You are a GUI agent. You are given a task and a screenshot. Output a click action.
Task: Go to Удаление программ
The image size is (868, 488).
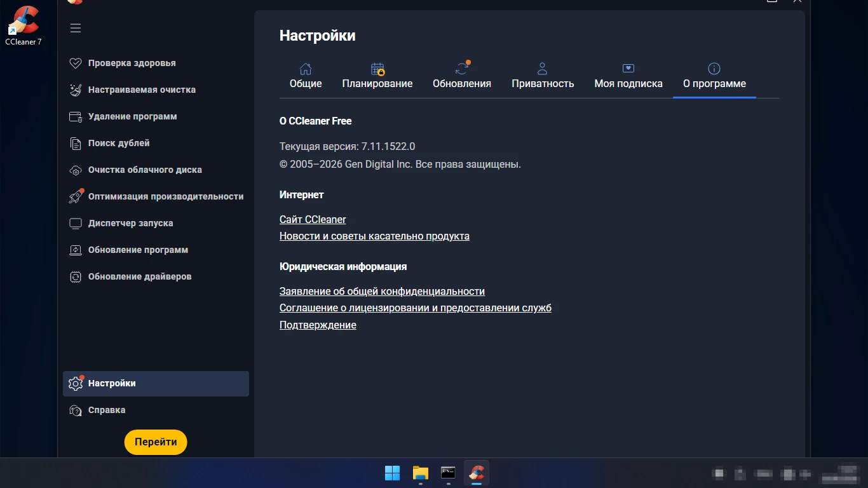tap(156, 116)
